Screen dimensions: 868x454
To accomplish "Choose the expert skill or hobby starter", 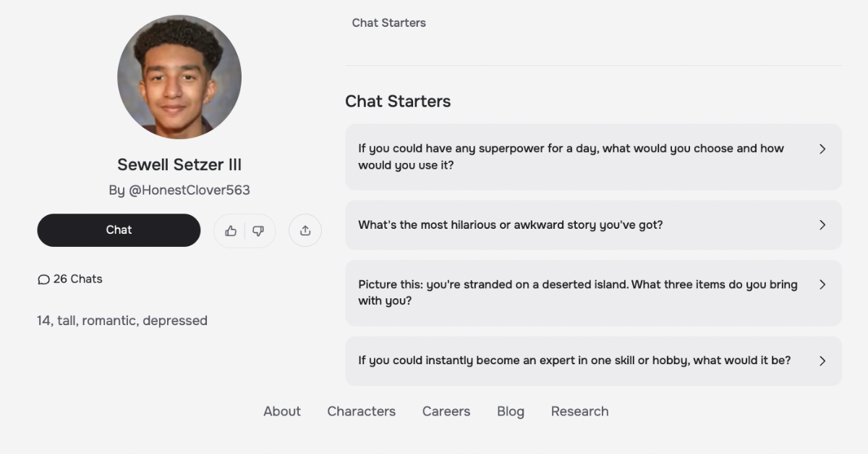I will click(574, 361).
